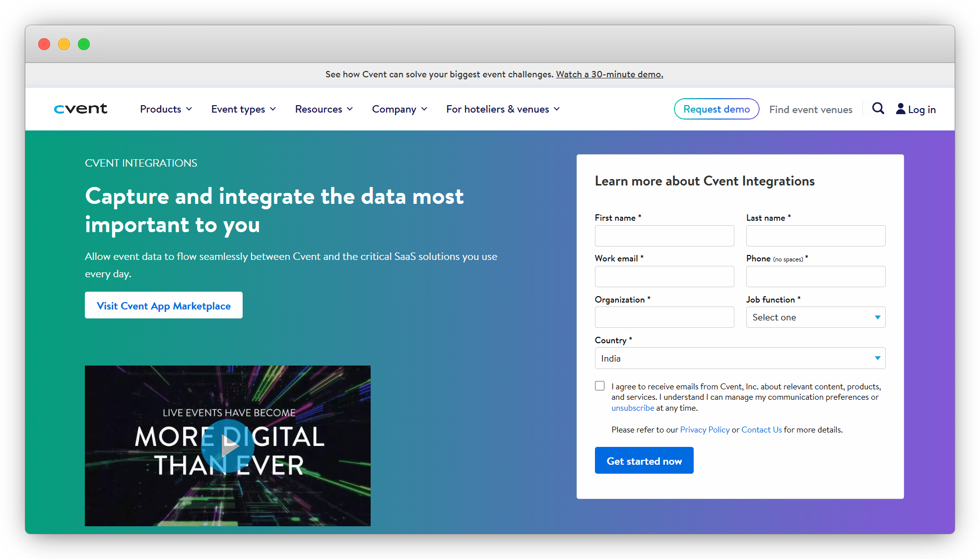Focus the Phone field
The width and height of the screenshot is (980, 559).
[815, 277]
